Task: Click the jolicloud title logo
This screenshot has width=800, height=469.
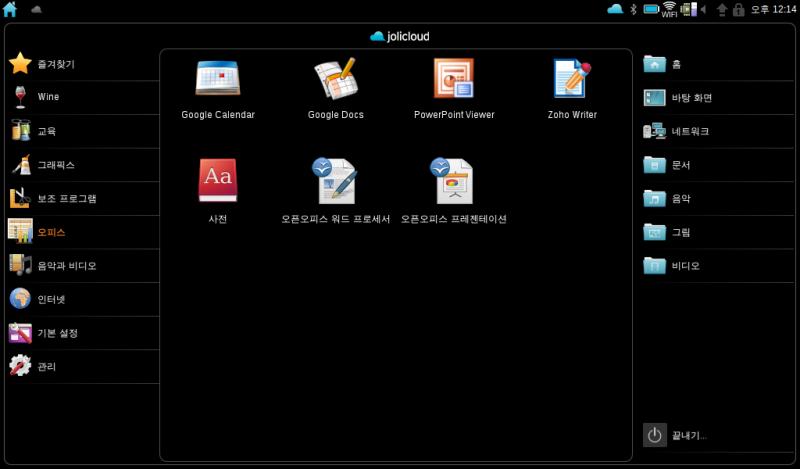Action: 399,36
